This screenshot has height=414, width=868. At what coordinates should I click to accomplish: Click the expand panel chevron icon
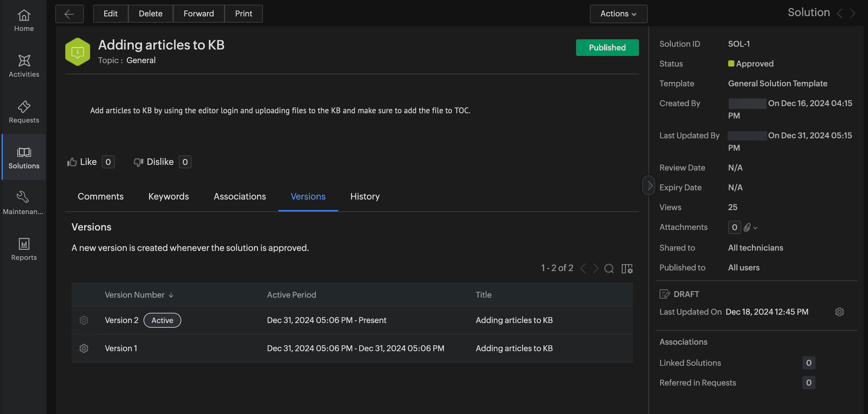649,185
